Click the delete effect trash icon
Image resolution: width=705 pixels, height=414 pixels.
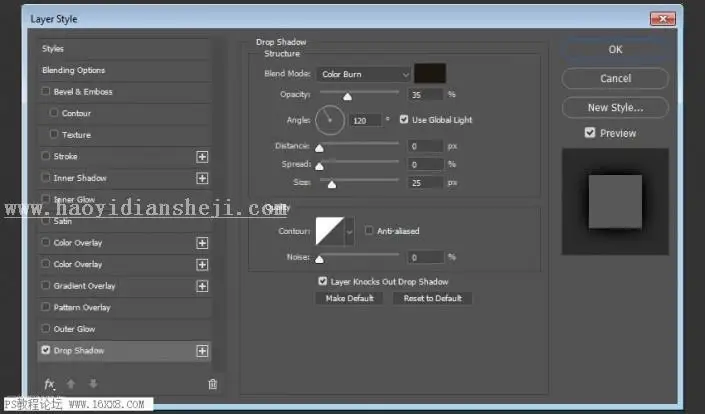click(213, 384)
